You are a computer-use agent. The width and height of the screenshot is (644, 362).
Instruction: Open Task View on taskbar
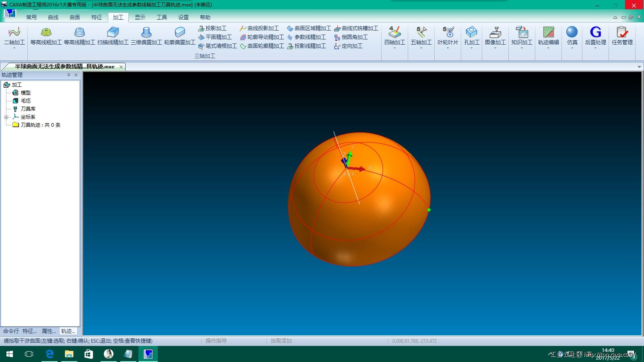[x=29, y=354]
